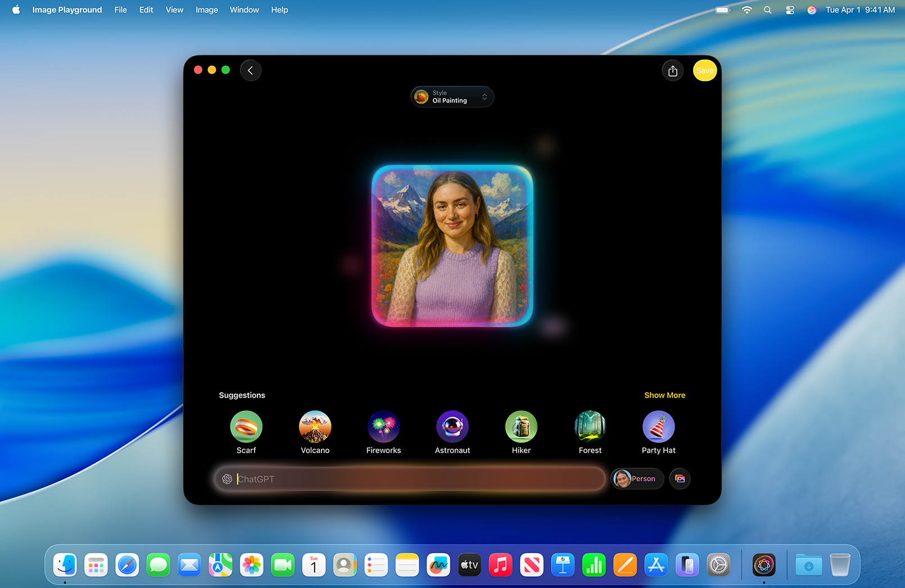Screen dimensions: 905x588
Task: Open the photo picker icon
Action: (x=680, y=479)
